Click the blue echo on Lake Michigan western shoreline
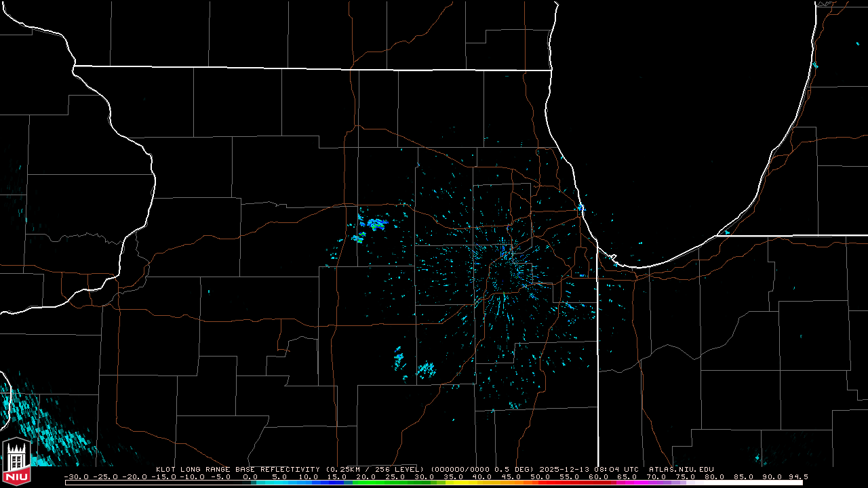 pos(581,207)
